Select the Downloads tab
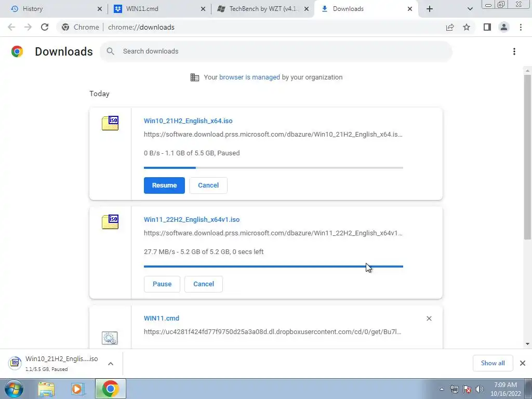This screenshot has width=532, height=399. (366, 9)
